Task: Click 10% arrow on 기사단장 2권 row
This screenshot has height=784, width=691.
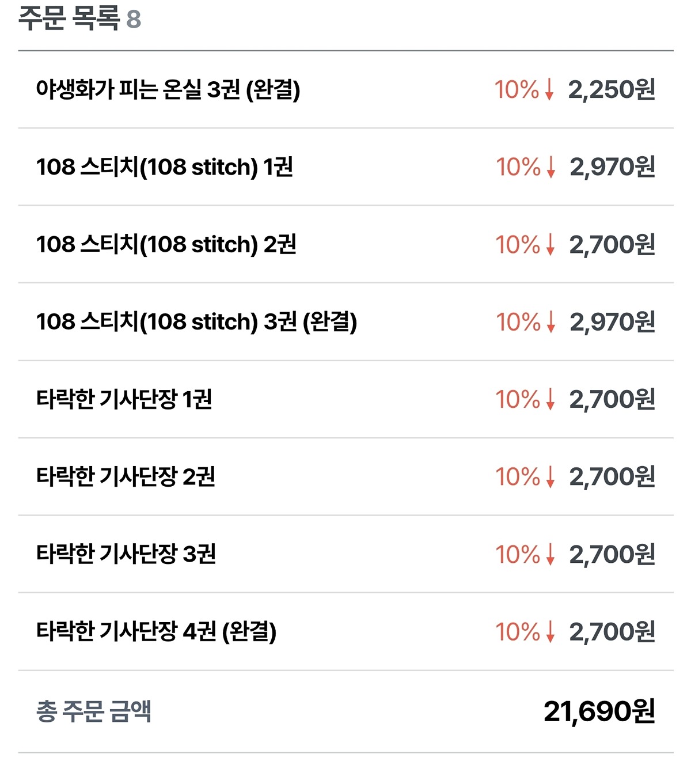Action: tap(550, 476)
